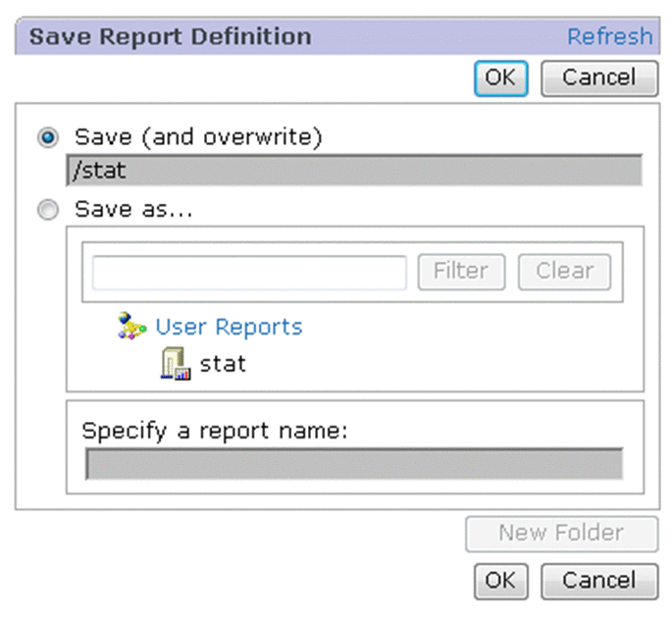This screenshot has width=672, height=620.
Task: Click the "Save (and overwrite)" label text
Action: [198, 137]
